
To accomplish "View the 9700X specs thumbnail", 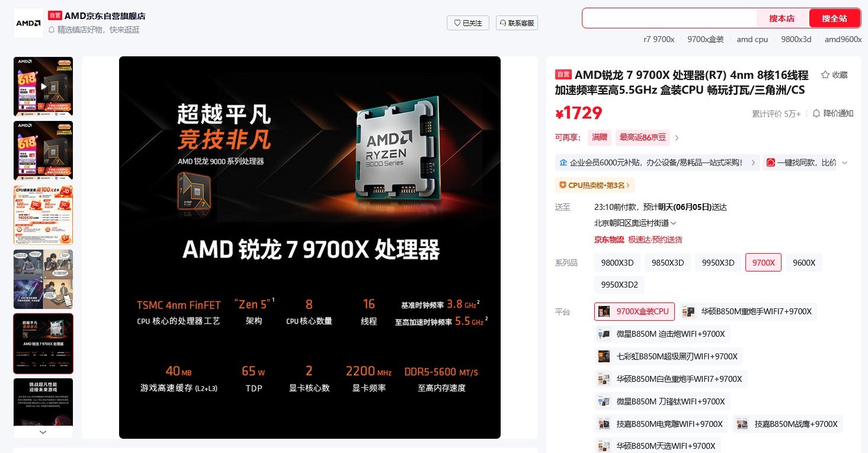I will click(x=43, y=343).
